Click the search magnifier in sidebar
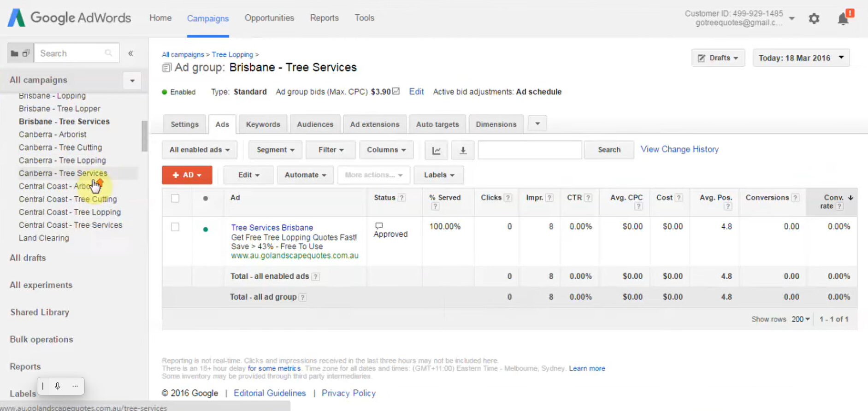 tap(108, 53)
